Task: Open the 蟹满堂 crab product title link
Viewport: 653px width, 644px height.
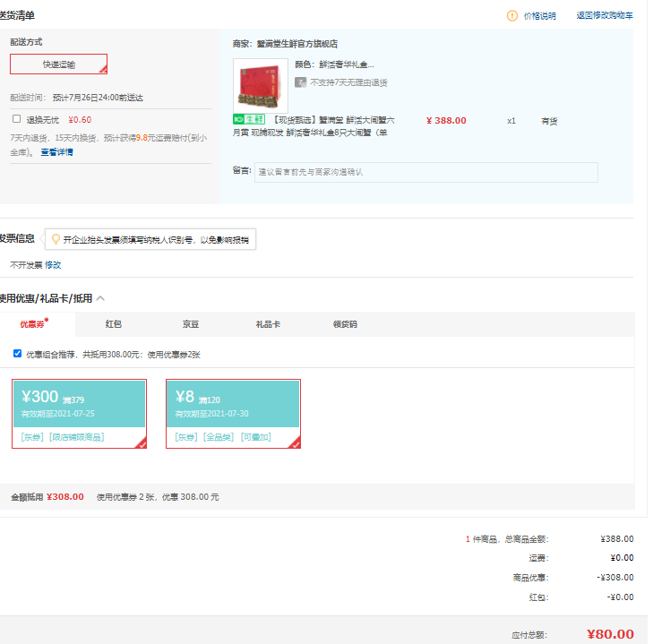Action: pyautogui.click(x=314, y=126)
